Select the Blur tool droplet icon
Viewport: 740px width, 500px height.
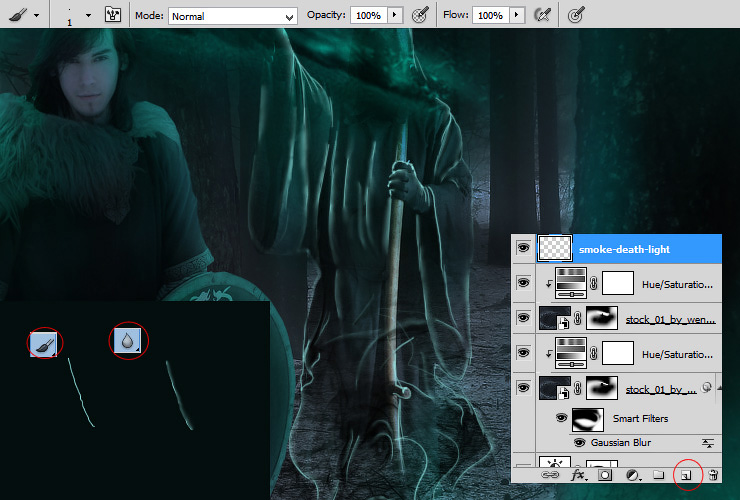(x=127, y=340)
